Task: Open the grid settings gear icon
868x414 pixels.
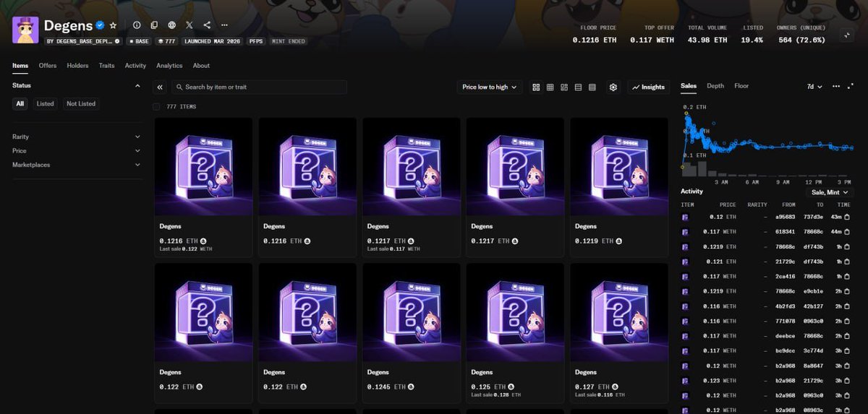Action: [x=613, y=87]
